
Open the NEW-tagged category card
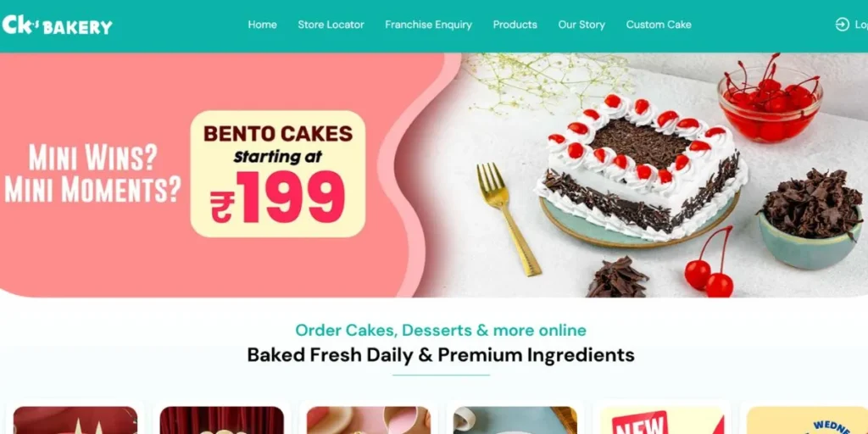661,420
